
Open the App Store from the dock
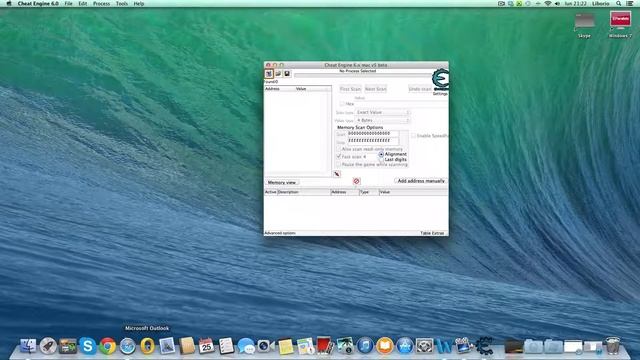[x=404, y=346]
